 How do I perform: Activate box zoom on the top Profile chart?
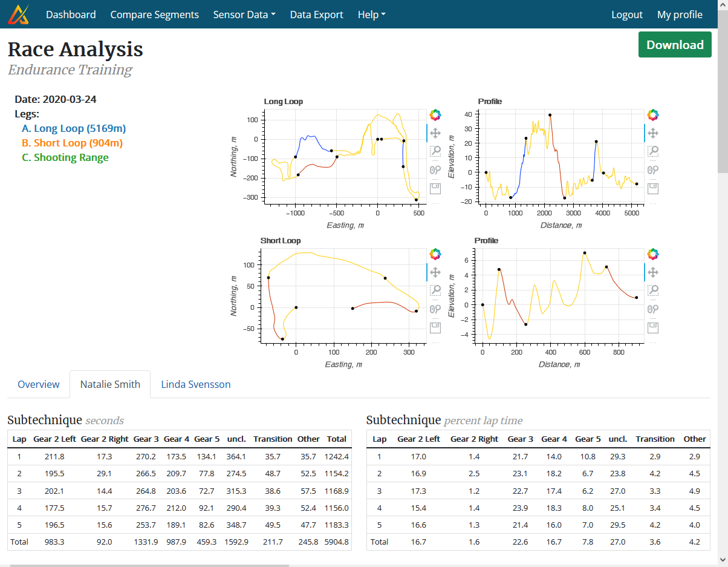pyautogui.click(x=653, y=151)
